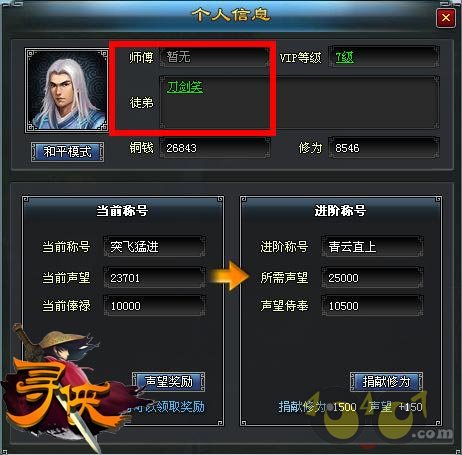Click the 声望奖励 button
Viewport: 462px width, 455px height.
click(x=169, y=381)
